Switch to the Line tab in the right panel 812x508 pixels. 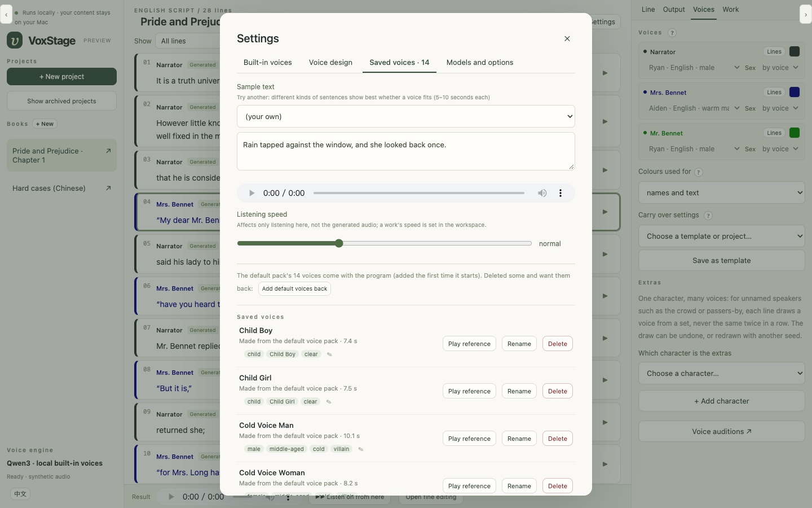[x=648, y=10]
